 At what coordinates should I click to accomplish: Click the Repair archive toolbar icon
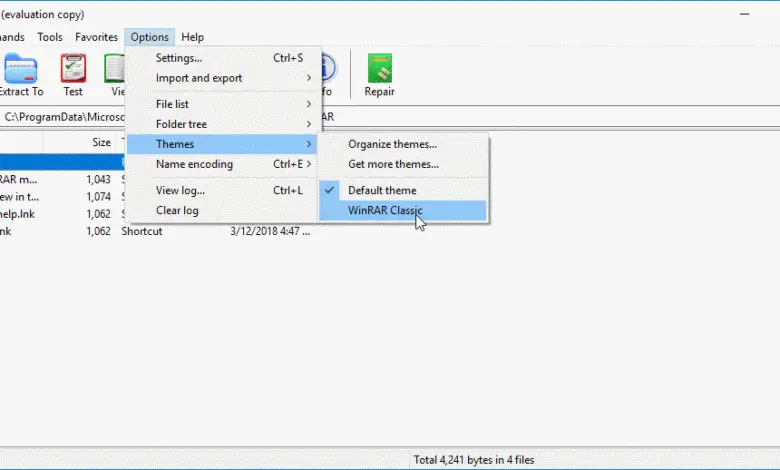click(380, 75)
